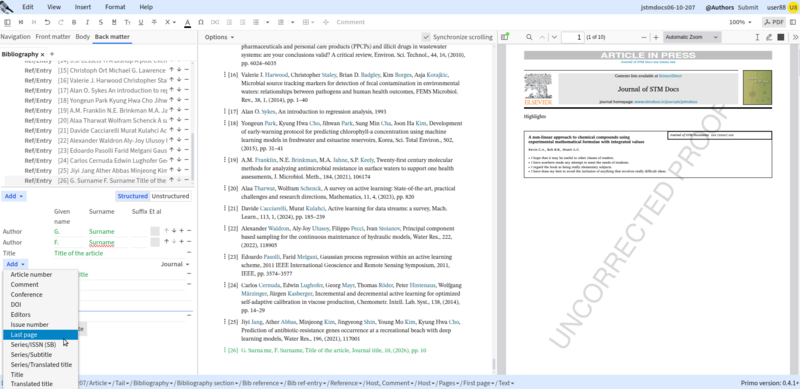The width and height of the screenshot is (800, 389).
Task: Click user88 account avatar
Action: (792, 7)
